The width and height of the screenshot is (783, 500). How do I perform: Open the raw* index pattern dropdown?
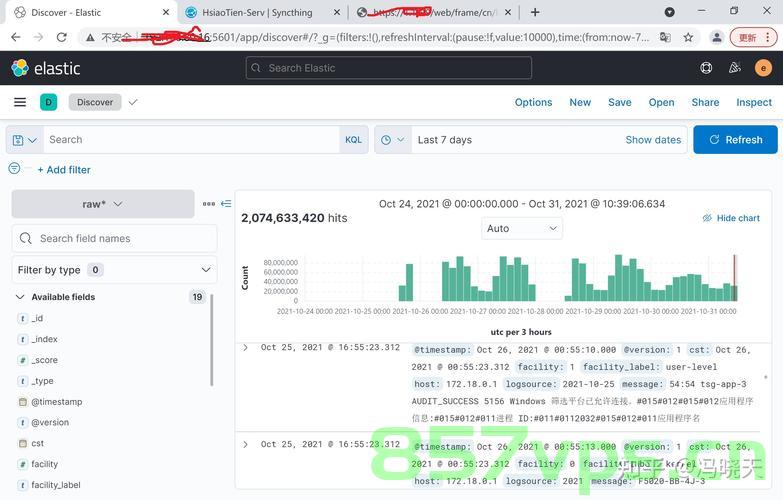(x=103, y=204)
